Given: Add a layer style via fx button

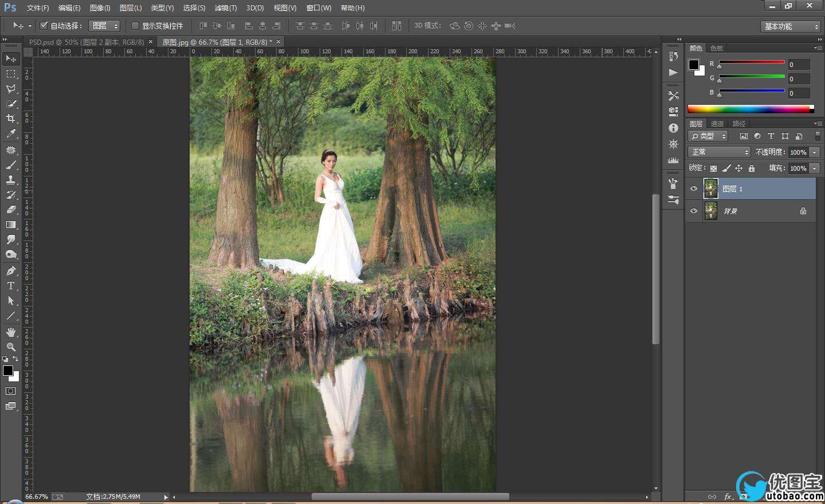Looking at the screenshot, I should pyautogui.click(x=728, y=497).
